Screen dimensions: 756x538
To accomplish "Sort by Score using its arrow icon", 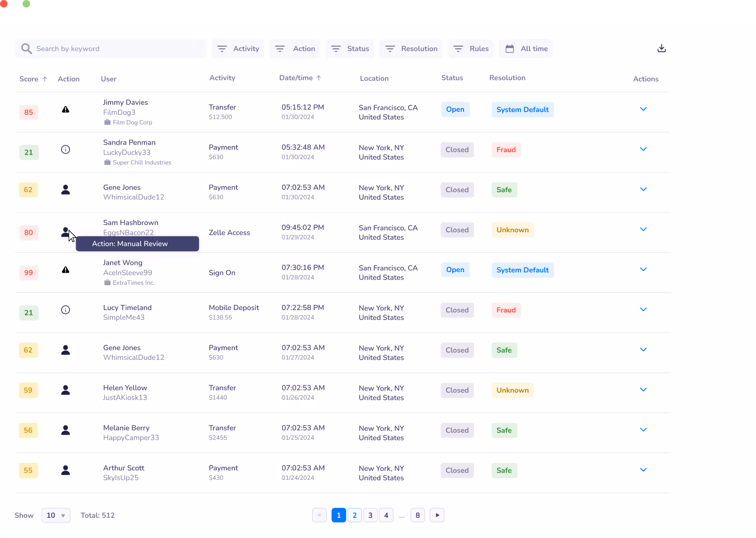I will coord(45,79).
